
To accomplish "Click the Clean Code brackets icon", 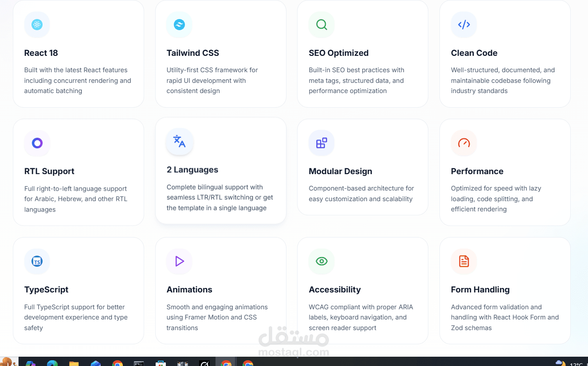I will pos(464,25).
